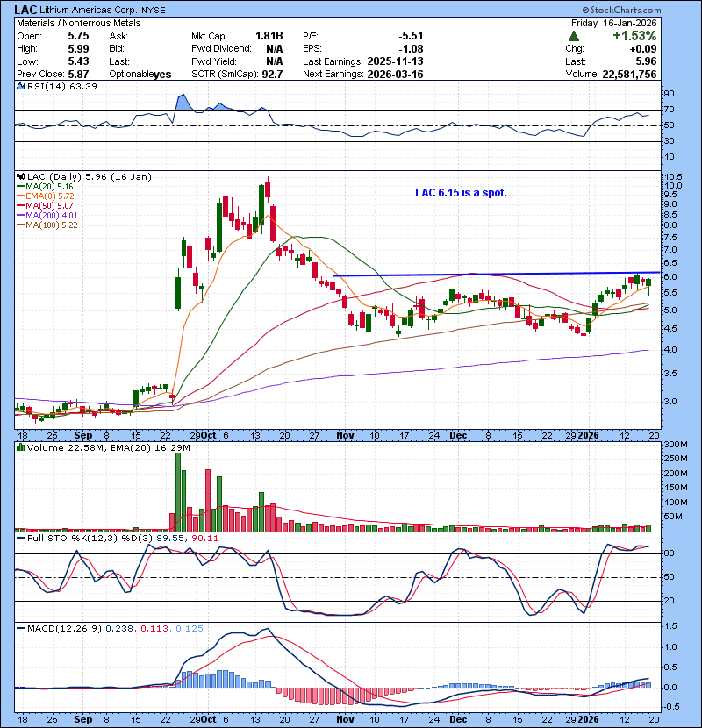The width and height of the screenshot is (702, 728).
Task: Click the Sep label on price chart axis
Action: (x=83, y=436)
